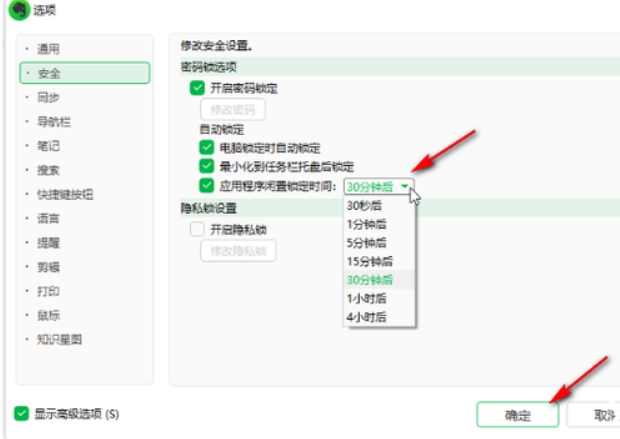This screenshot has height=439, width=620.
Task: Click the 隐私锁设置 section header
Action: coord(209,208)
